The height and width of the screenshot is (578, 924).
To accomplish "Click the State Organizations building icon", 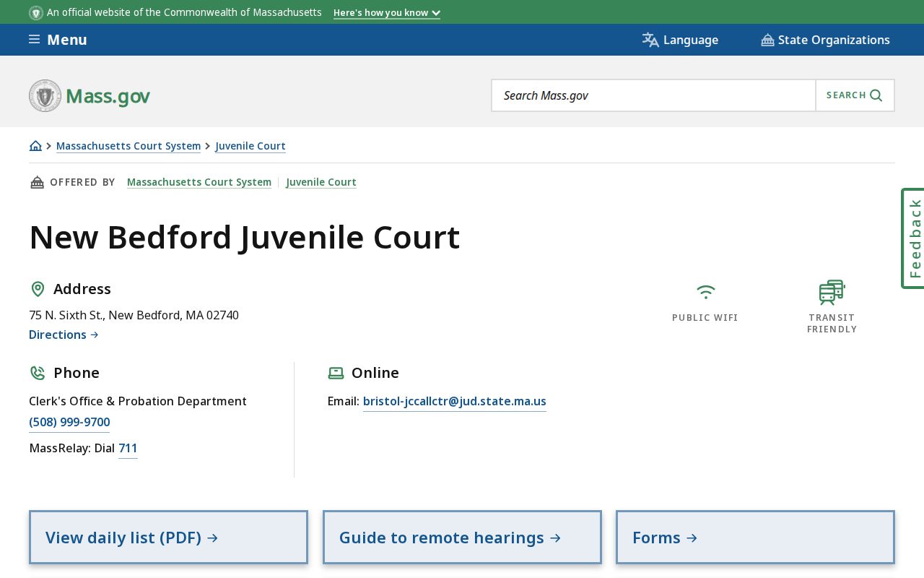I will pos(767,40).
